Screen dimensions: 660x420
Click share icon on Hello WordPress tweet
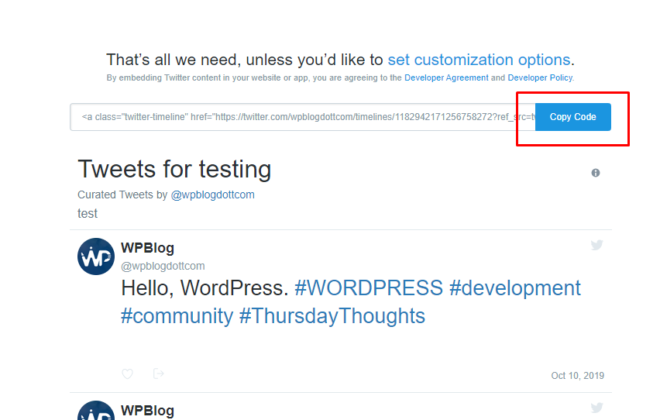point(158,374)
